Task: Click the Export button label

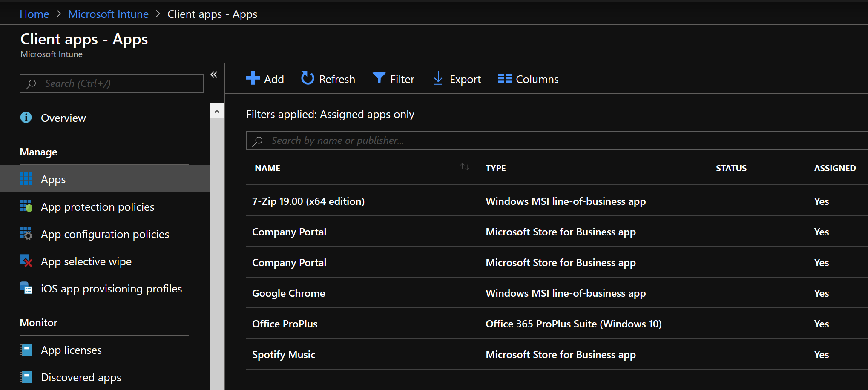Action: pos(465,79)
